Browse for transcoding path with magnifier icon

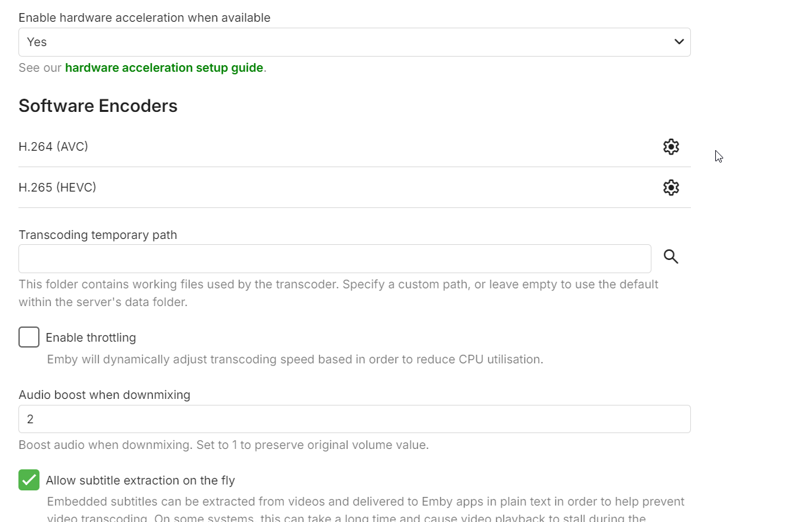pos(671,257)
